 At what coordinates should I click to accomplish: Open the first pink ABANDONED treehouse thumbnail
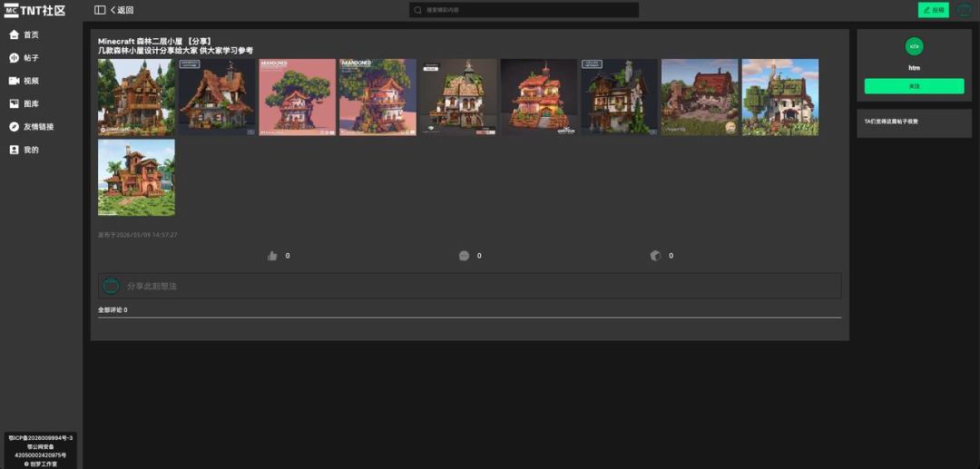coord(298,97)
